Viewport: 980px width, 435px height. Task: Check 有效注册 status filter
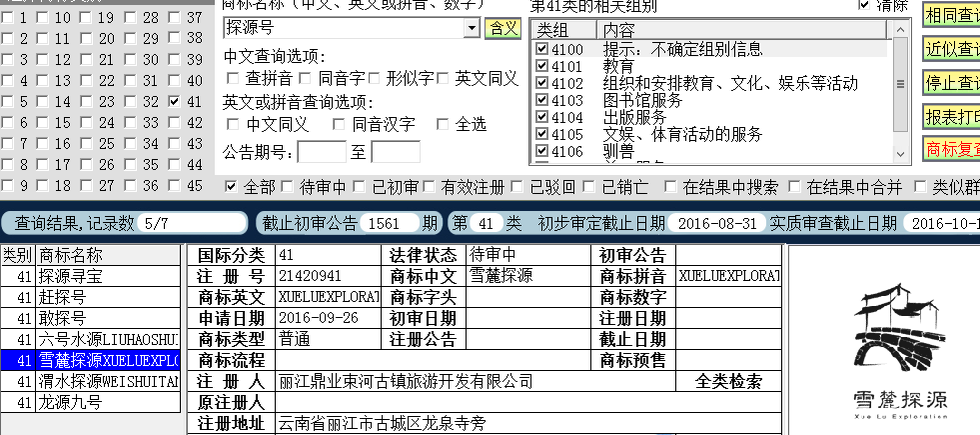coord(429,187)
